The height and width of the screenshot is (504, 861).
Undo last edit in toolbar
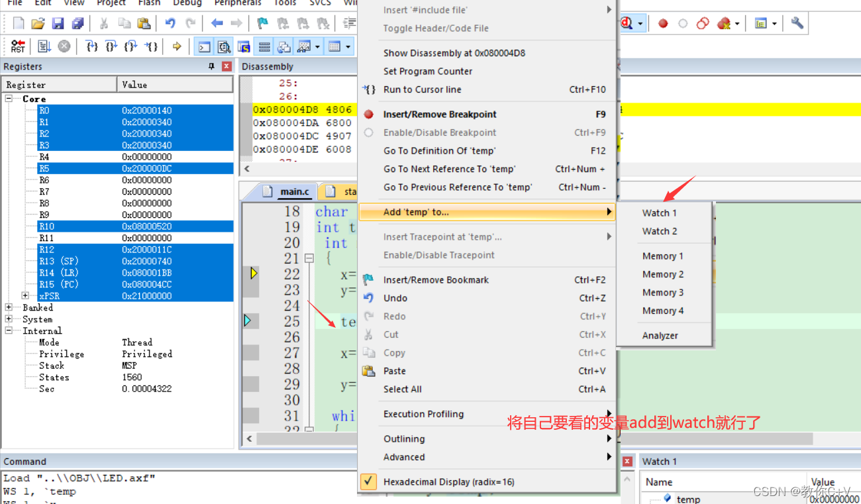(170, 24)
